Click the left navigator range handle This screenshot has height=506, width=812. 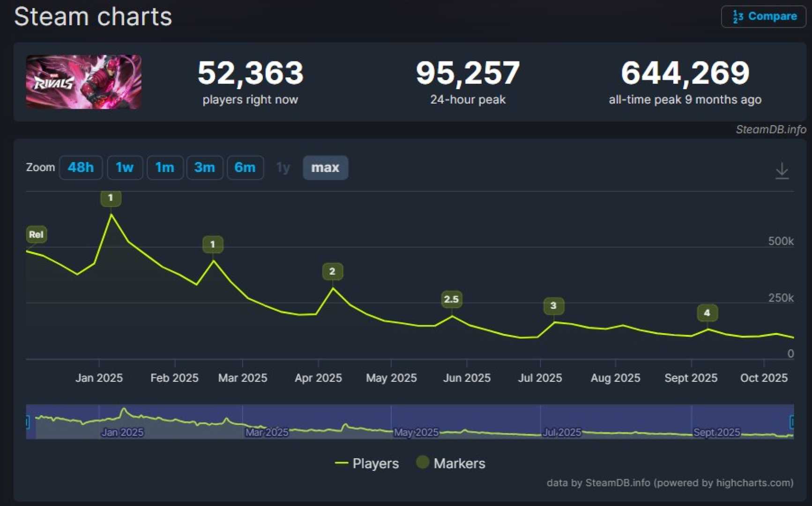(27, 422)
